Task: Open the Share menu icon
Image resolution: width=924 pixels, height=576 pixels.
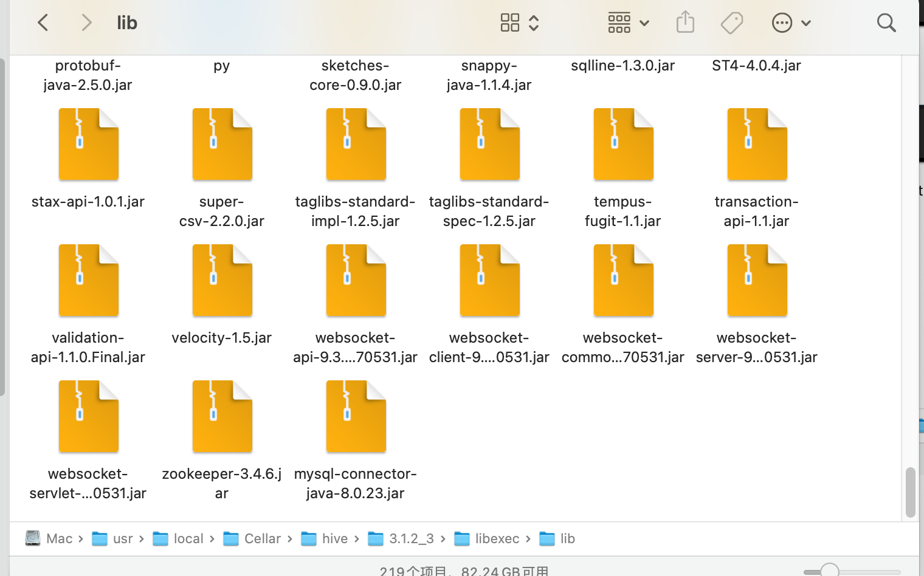Action: [x=685, y=22]
